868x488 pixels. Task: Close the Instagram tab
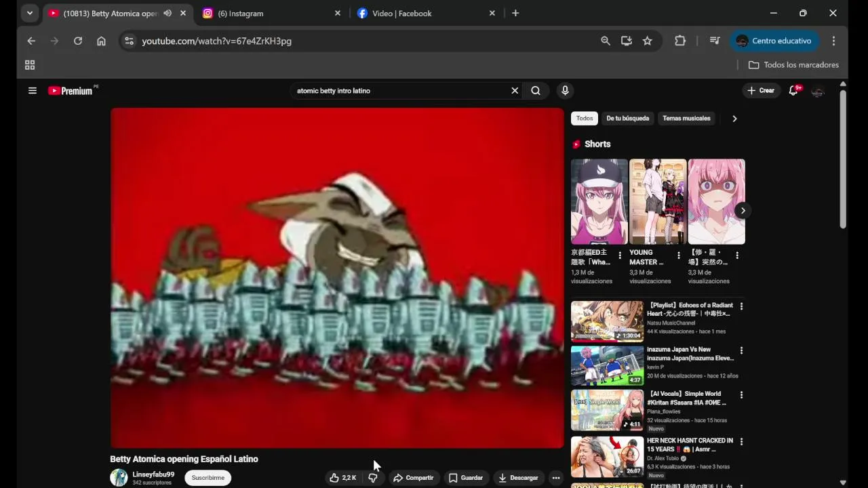pyautogui.click(x=338, y=13)
